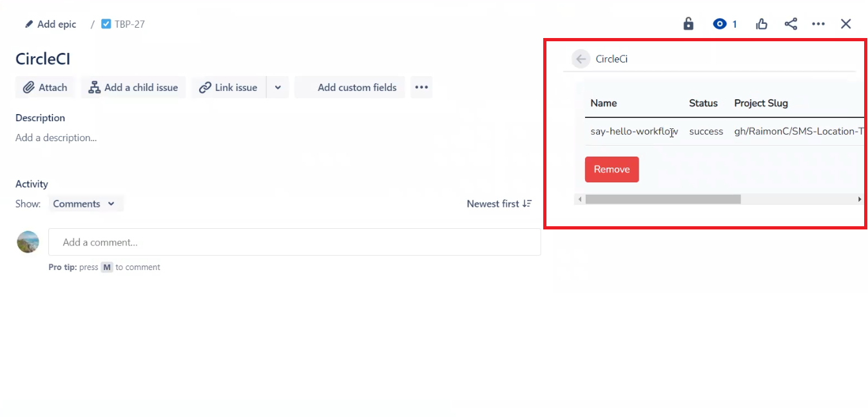Click the share icon

791,24
